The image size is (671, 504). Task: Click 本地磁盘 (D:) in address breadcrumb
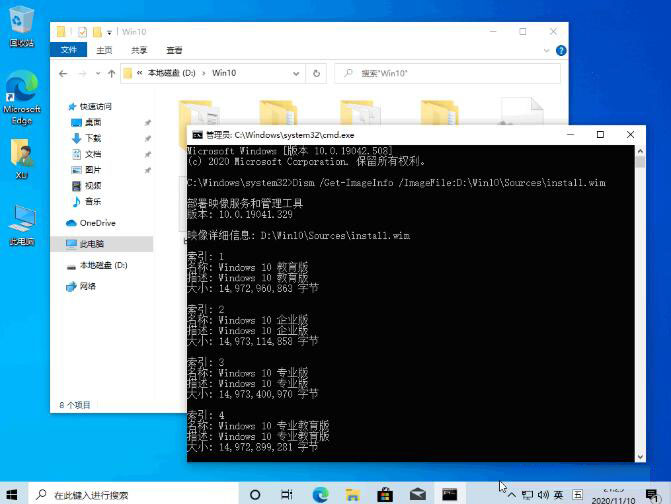point(172,73)
